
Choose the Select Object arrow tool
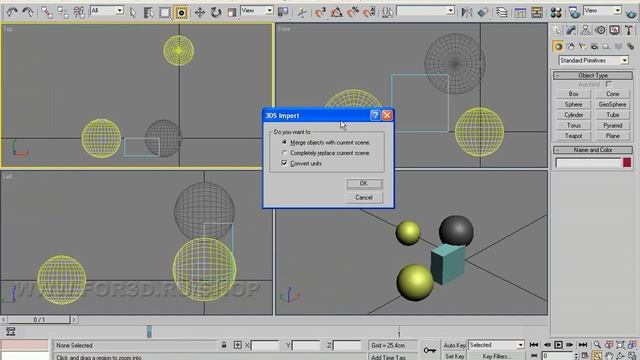[x=133, y=12]
